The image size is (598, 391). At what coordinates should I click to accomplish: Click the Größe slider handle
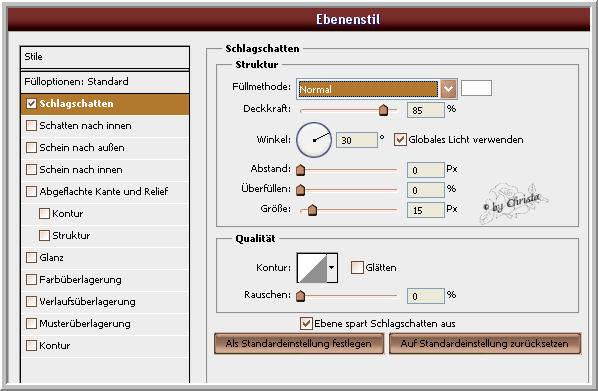click(312, 210)
